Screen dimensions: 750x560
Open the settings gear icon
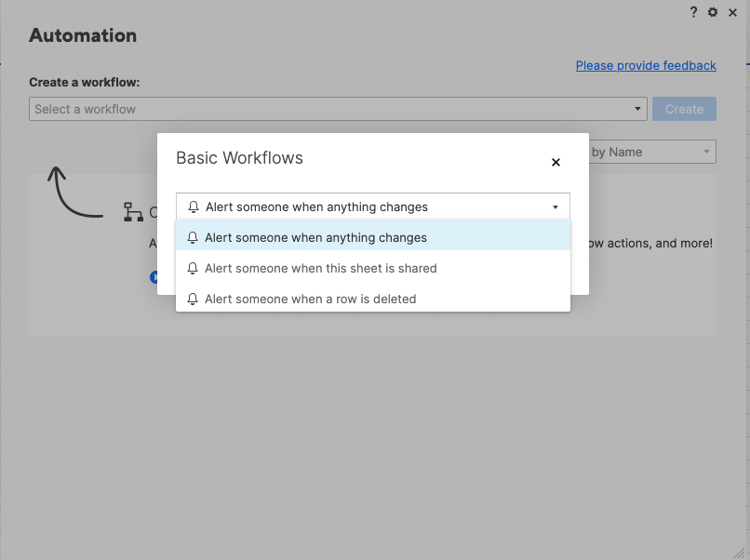713,12
